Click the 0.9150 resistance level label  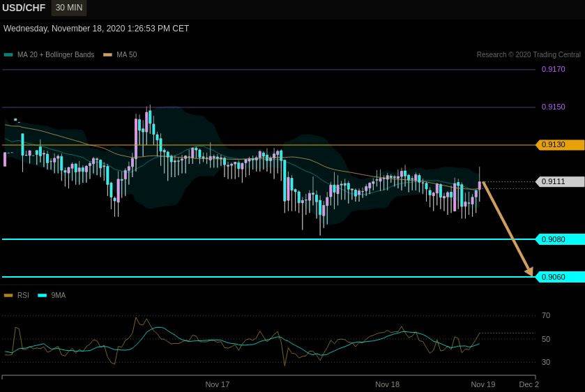coord(554,107)
